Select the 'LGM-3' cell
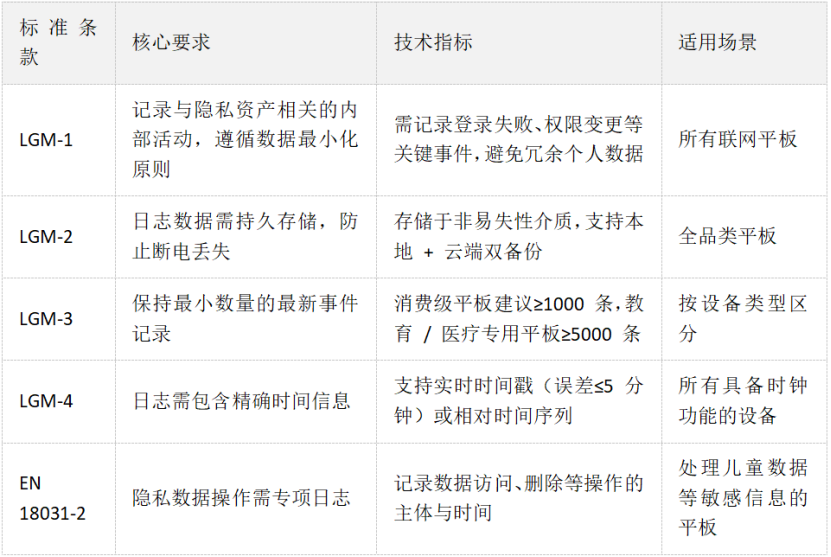This screenshot has height=557, width=831. [59, 319]
